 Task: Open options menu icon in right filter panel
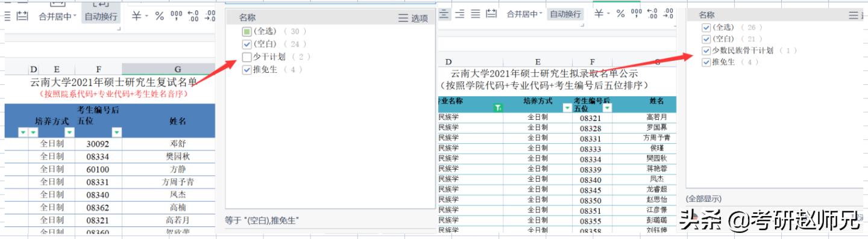[x=853, y=15]
